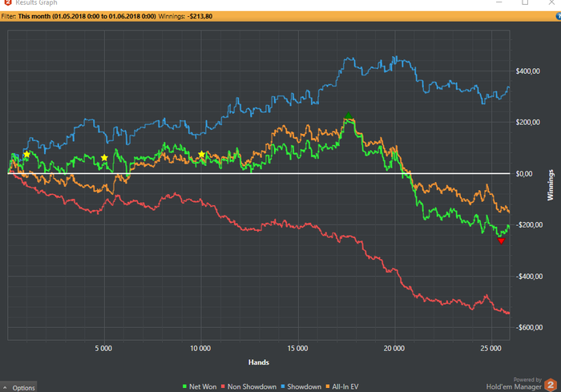561x392 pixels.
Task: Toggle the Net Won legend label
Action: (x=203, y=386)
